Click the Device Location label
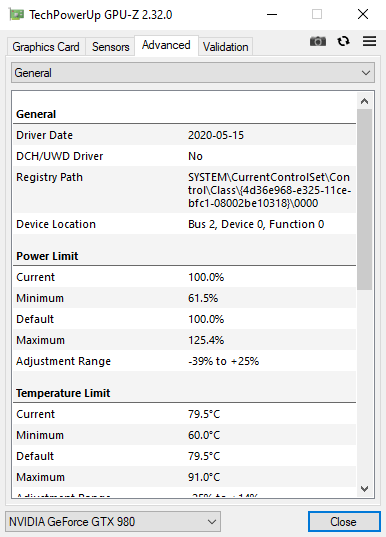Image resolution: width=386 pixels, height=537 pixels. [56, 224]
